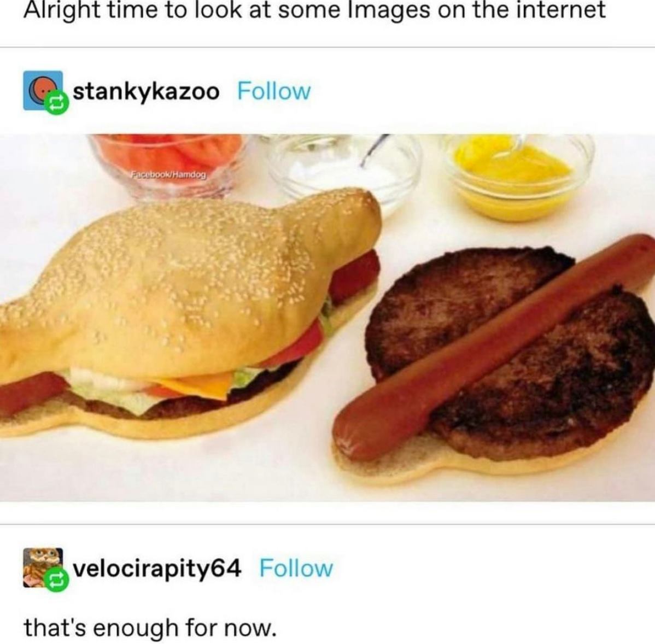655x644 pixels.
Task: Open velocirapity64's profile avatar
Action: tap(43, 567)
